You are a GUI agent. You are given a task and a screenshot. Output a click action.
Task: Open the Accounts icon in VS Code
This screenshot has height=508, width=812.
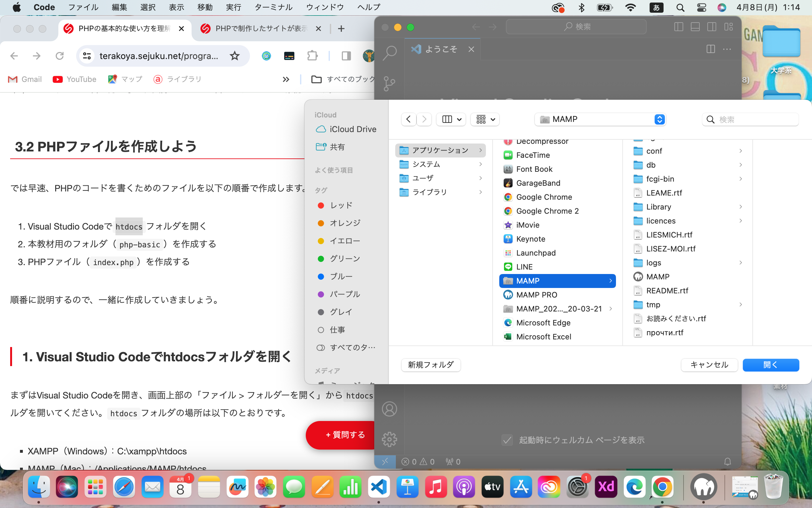coord(389,409)
